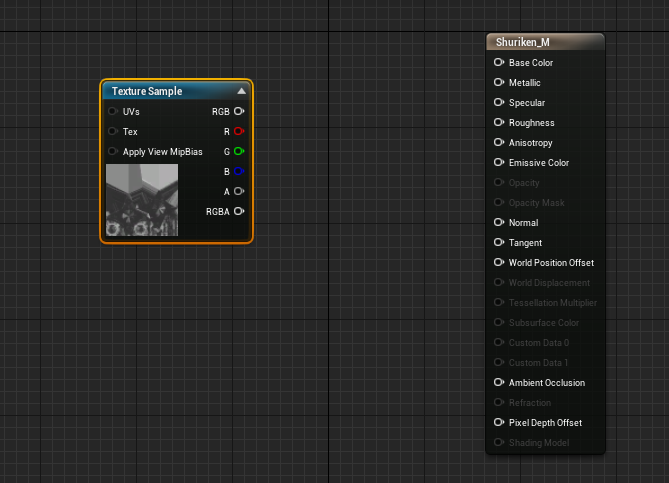
Task: Click the Emissive Color input pin
Action: 499,163
